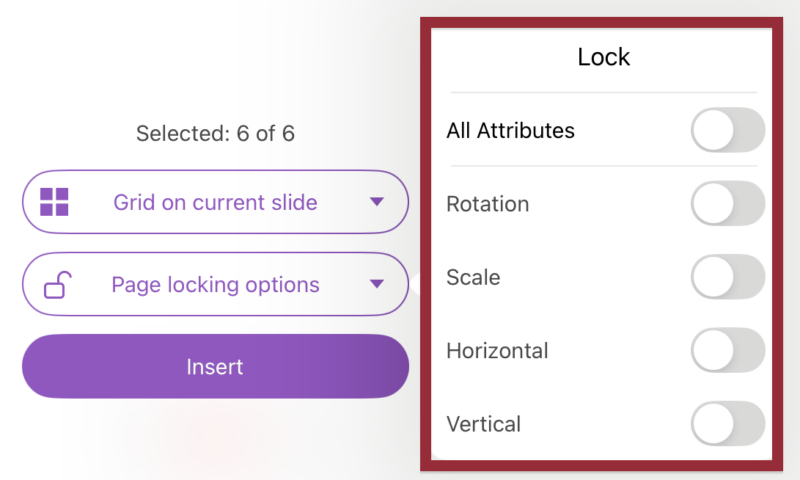Enable the Horizontal lock switch
The image size is (800, 480).
coord(727,351)
